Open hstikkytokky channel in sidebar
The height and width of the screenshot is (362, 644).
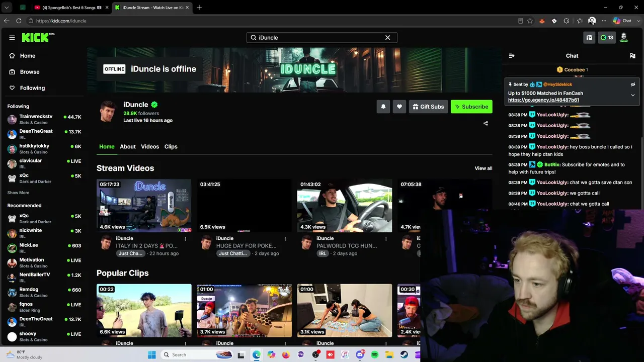pos(43,149)
